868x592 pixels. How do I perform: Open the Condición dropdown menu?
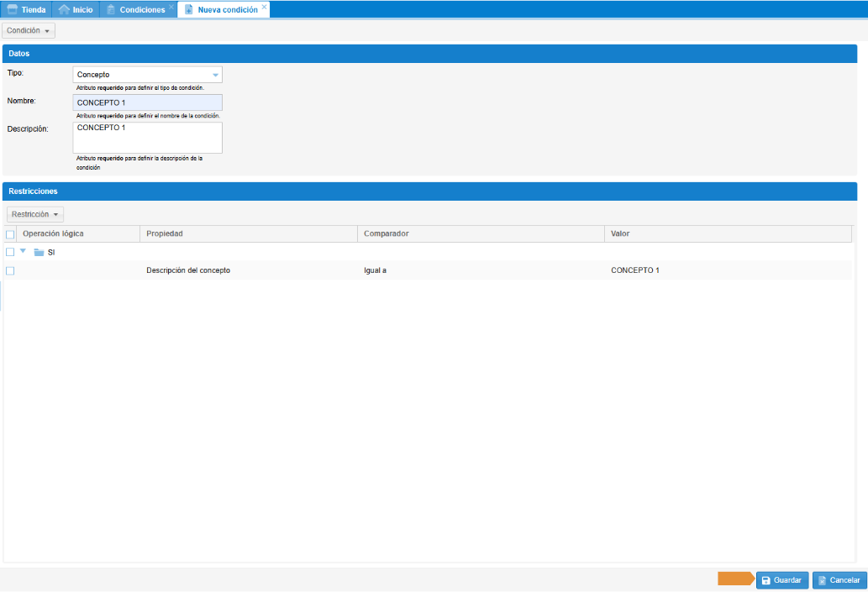coord(29,30)
